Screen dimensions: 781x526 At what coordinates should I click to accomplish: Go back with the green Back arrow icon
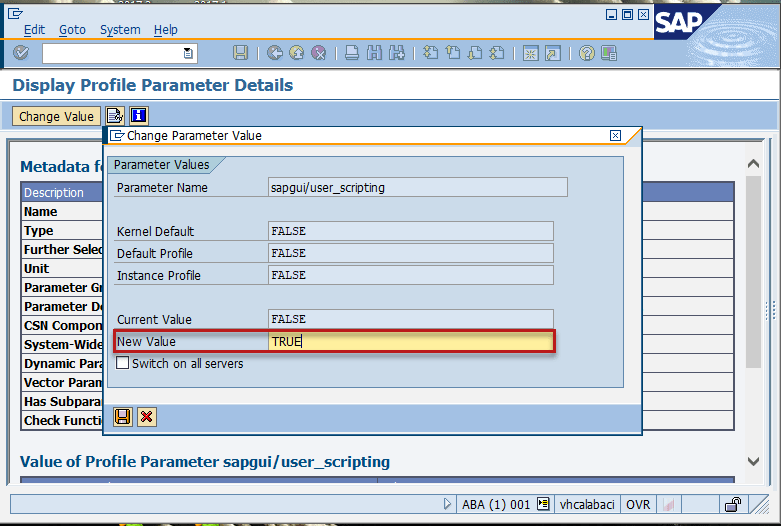tap(274, 53)
